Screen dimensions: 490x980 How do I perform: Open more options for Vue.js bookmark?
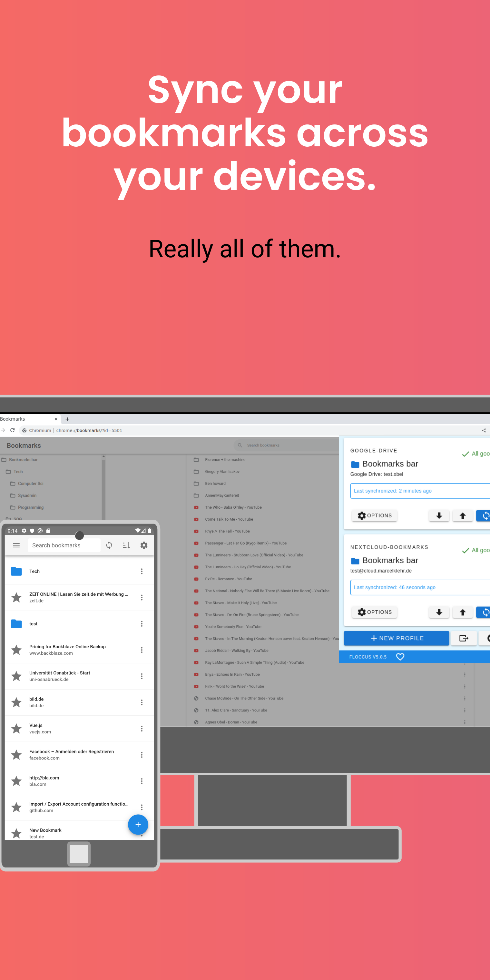tap(142, 729)
